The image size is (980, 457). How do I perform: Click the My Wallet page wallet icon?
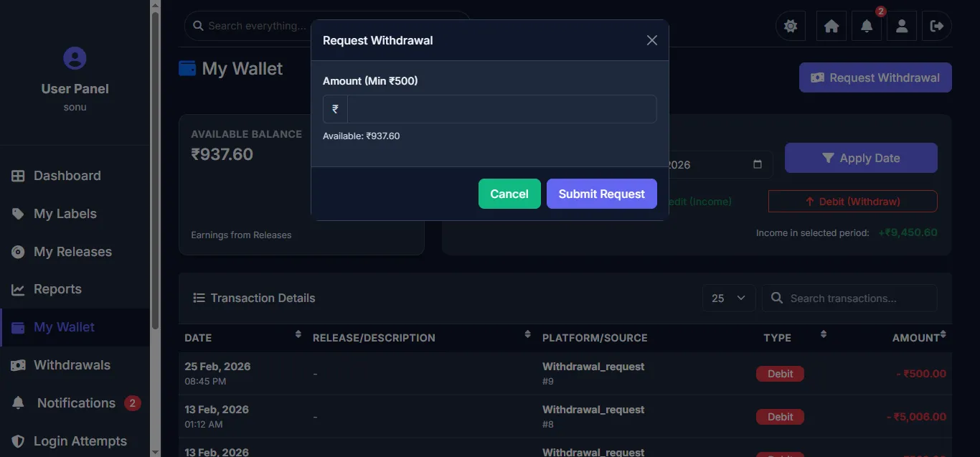point(187,68)
